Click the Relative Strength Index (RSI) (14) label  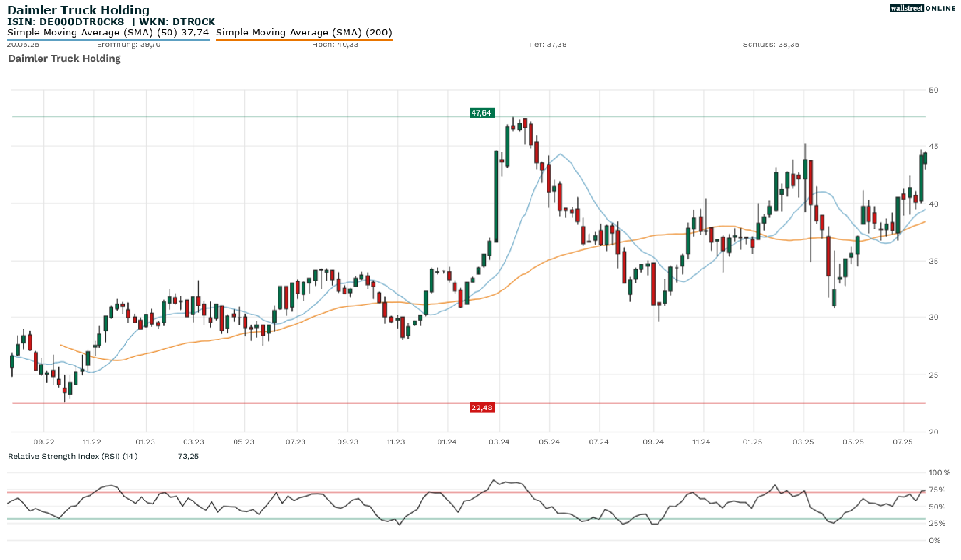73,456
